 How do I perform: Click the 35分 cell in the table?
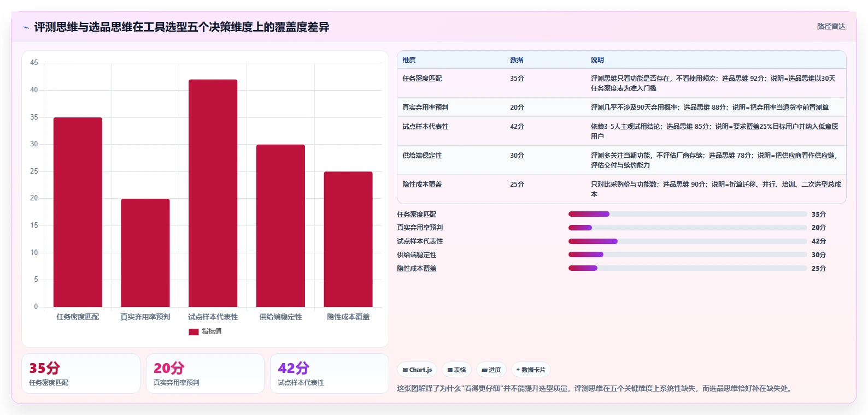517,79
